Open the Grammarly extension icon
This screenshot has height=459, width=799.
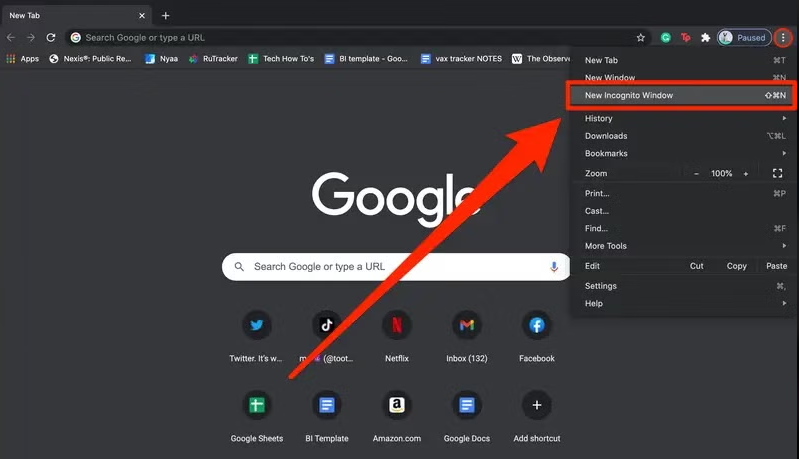[665, 37]
